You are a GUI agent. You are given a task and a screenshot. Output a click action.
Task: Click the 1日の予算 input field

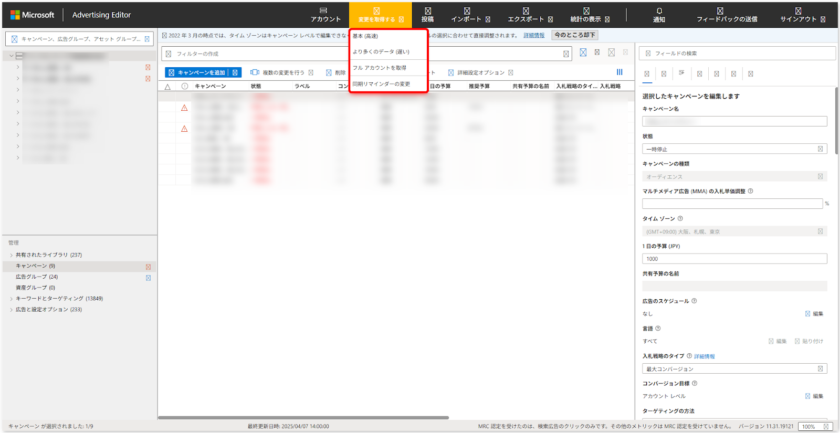[734, 259]
